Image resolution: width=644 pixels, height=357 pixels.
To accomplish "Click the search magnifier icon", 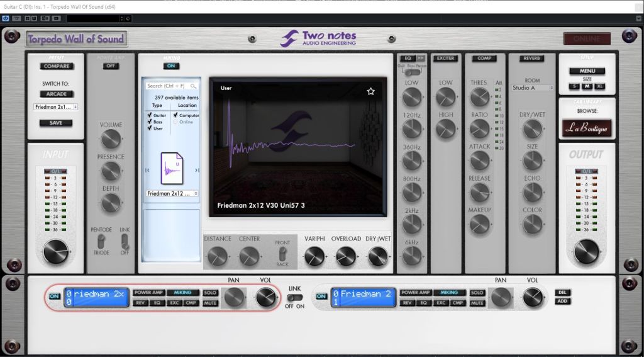I will [193, 86].
